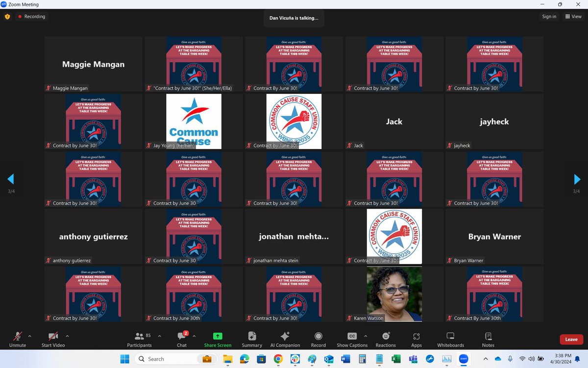Select Jack's participant tile

tap(394, 121)
